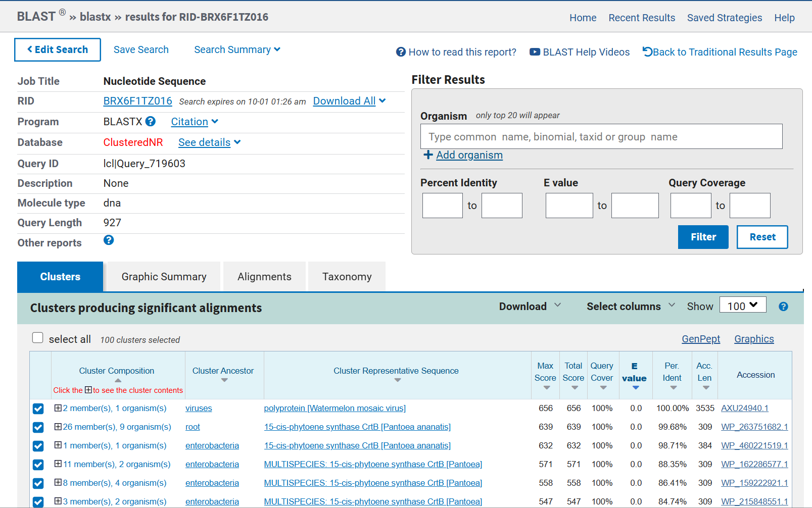This screenshot has width=812, height=508.
Task: Uncheck the WP_159222921.1 row checkbox
Action: 38,483
